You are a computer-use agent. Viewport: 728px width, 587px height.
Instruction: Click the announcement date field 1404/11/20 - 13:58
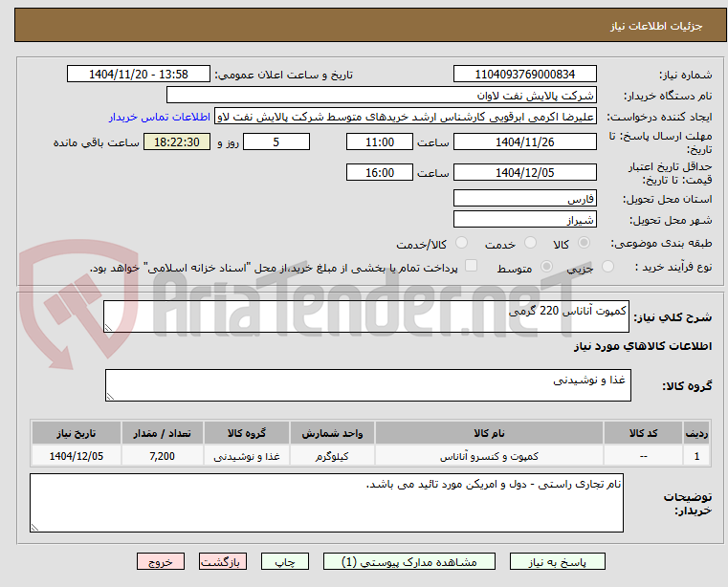[x=139, y=75]
